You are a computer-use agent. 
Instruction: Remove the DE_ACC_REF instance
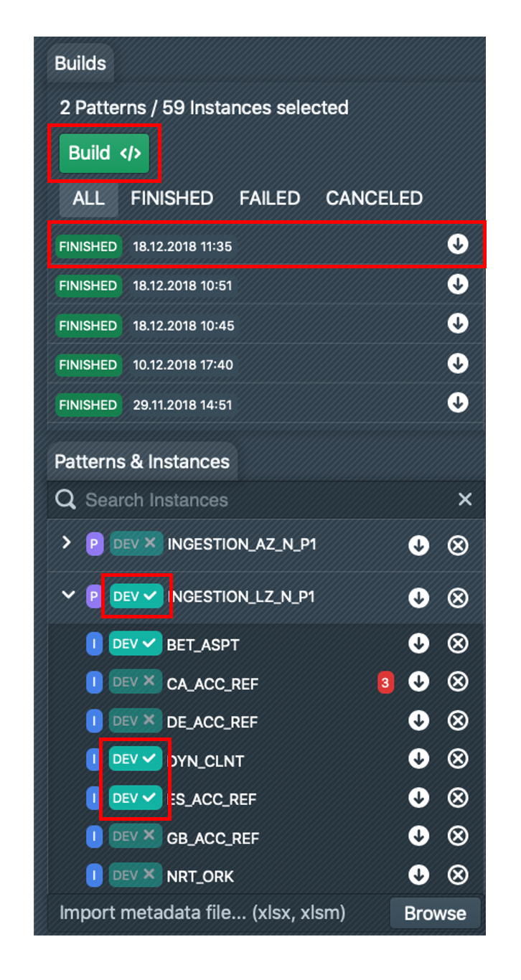point(458,721)
